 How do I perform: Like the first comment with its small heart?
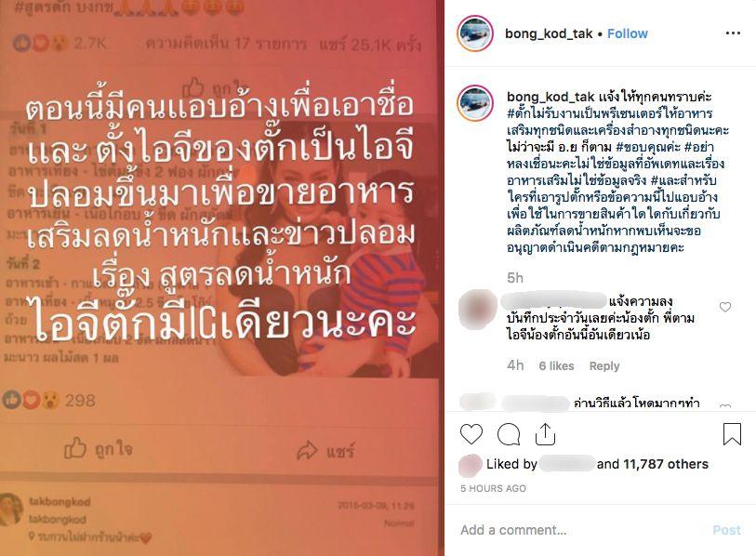pos(725,307)
